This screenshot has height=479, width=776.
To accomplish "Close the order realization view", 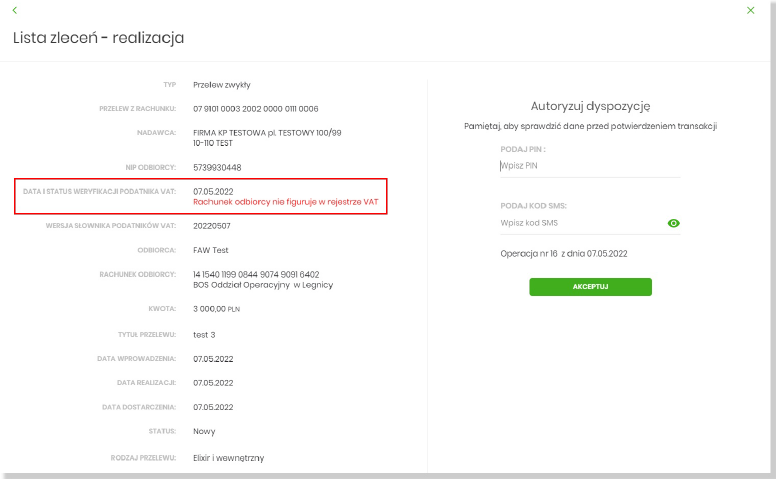I will (750, 10).
